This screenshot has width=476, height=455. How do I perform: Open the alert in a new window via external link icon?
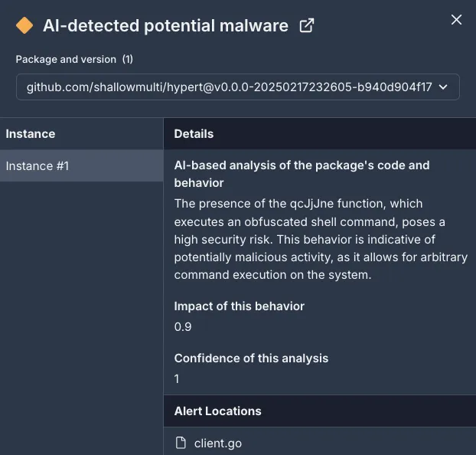click(306, 25)
